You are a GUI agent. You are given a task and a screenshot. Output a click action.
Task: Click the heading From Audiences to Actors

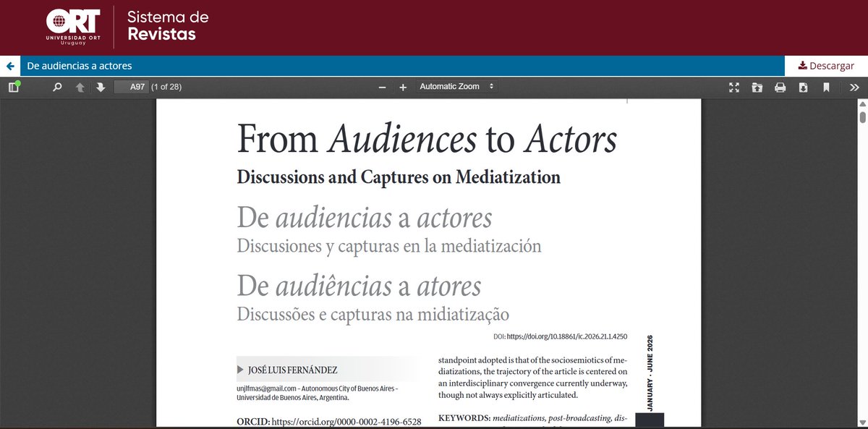coord(427,139)
